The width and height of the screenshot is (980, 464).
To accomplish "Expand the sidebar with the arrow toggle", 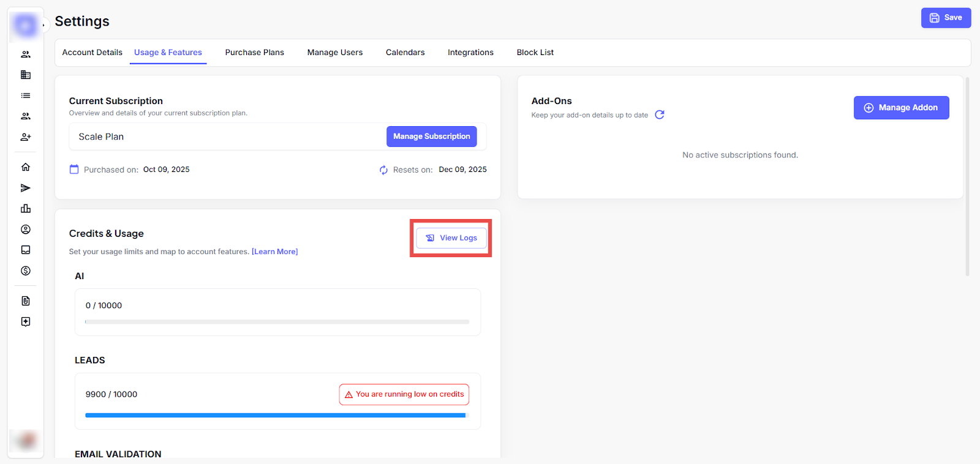I will coord(43,26).
